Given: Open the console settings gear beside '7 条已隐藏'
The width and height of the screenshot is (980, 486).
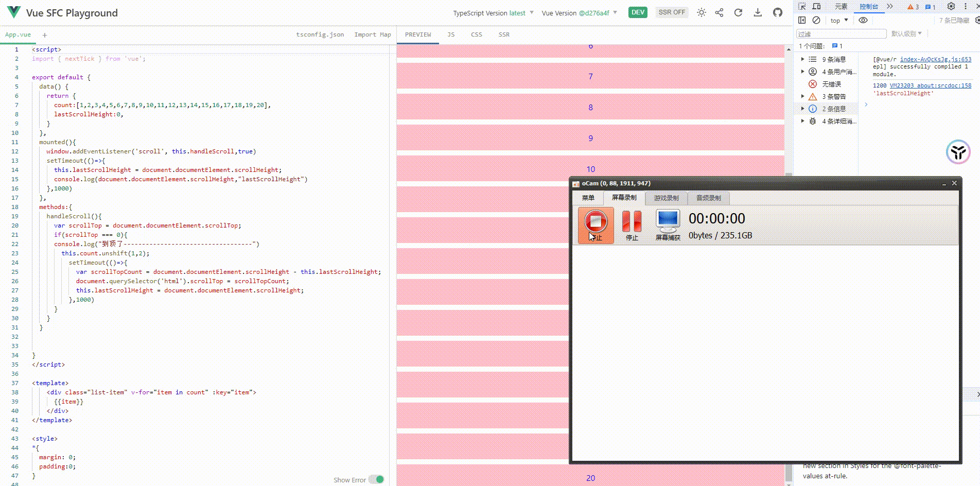Looking at the screenshot, I should click(x=977, y=20).
